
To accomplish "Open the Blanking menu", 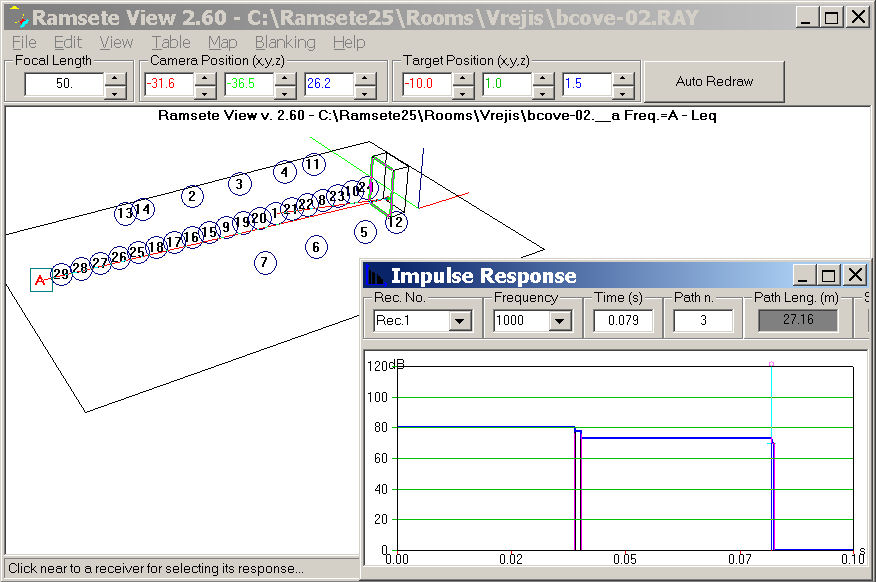I will click(x=285, y=42).
